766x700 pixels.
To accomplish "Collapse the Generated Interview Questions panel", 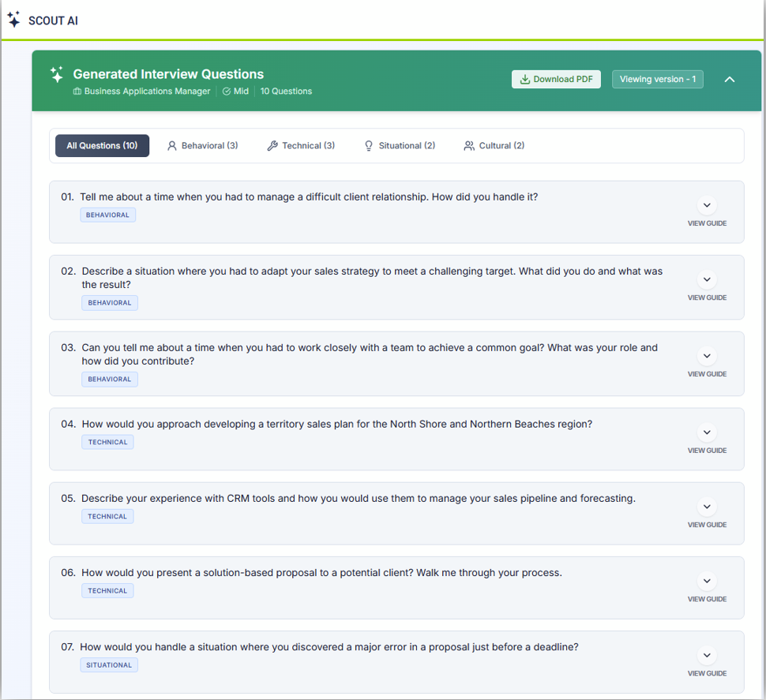I will [x=730, y=79].
